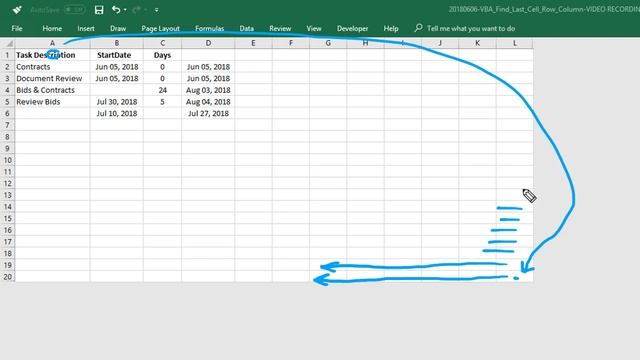Screen dimensions: 640x360
Task: Click the 'Task Description' header cell
Action: (x=52, y=55)
